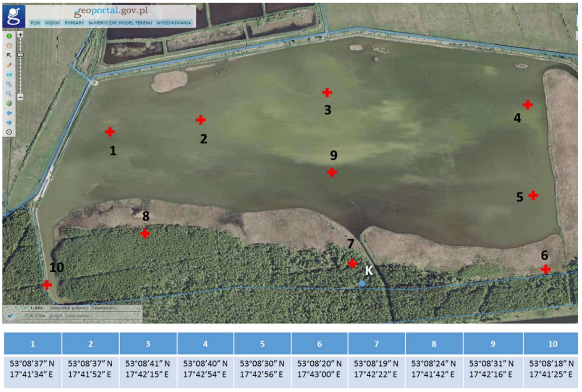Open the WYSZUKIWANIA menu
Screen dimensions: 582x392
(x=174, y=23)
